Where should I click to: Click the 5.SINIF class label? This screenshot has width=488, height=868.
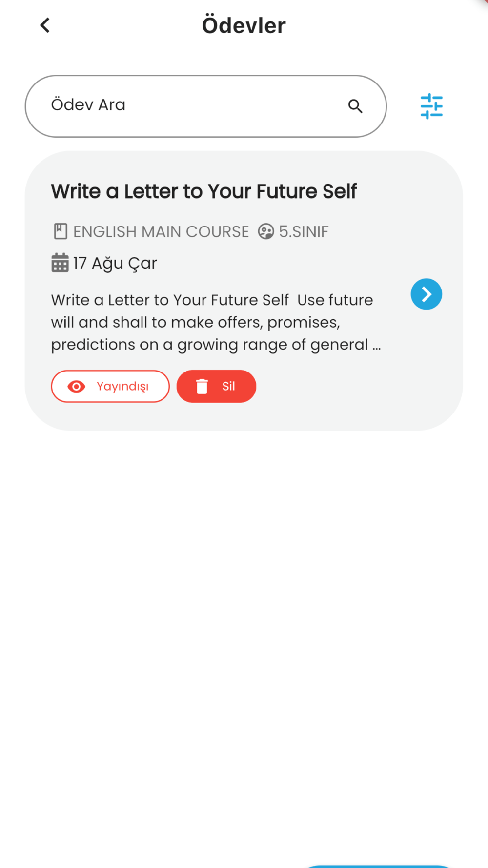coord(304,231)
